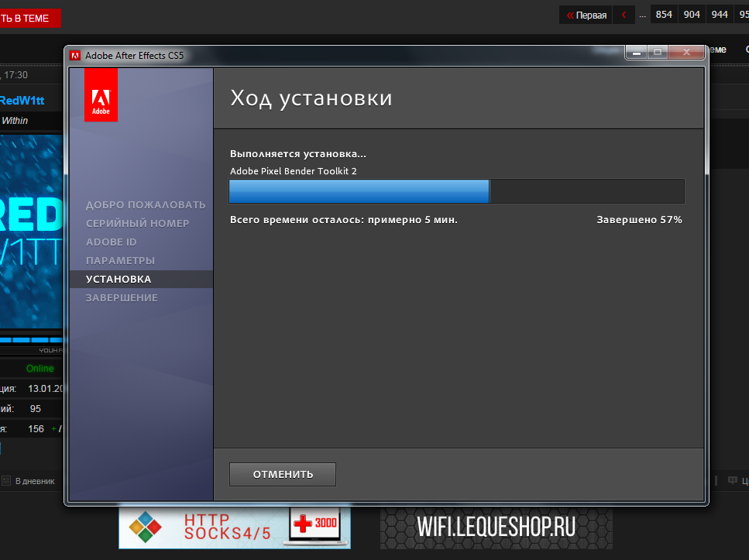Select the ДОБРО ПОЖАЛОВАТЬ step
749x560 pixels.
tap(146, 205)
